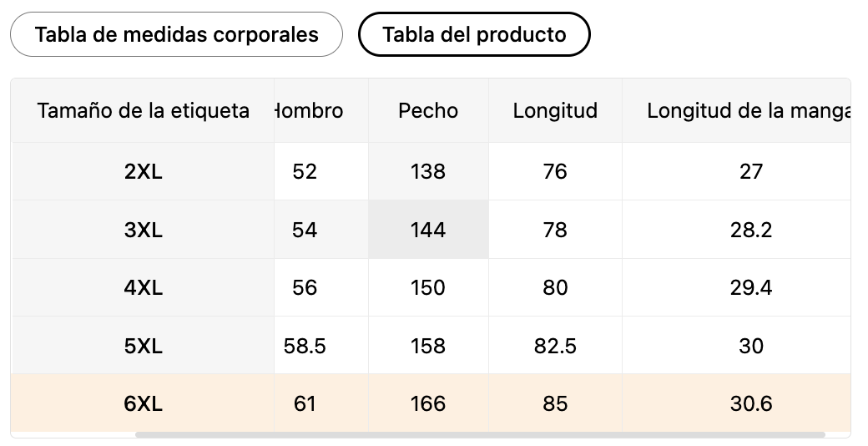Viewport: 868px width, 446px height.
Task: Select the 2XL size row label
Action: click(x=143, y=172)
